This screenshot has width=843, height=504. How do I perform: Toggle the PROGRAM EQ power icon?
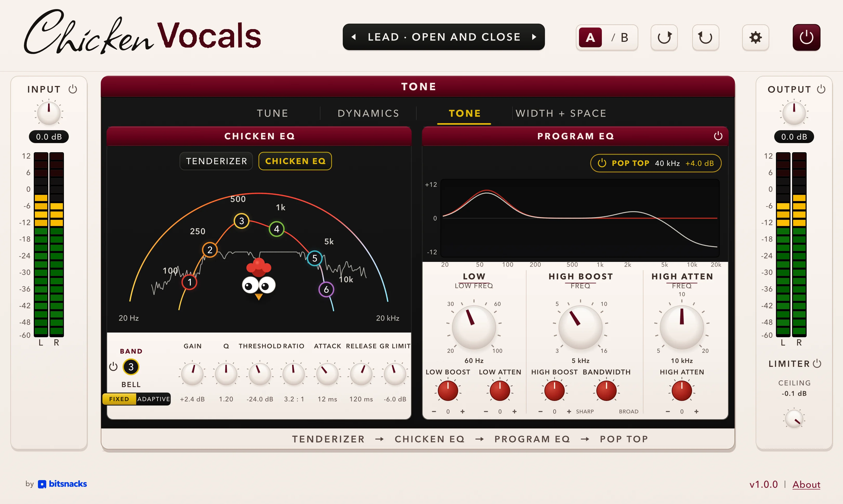point(718,136)
